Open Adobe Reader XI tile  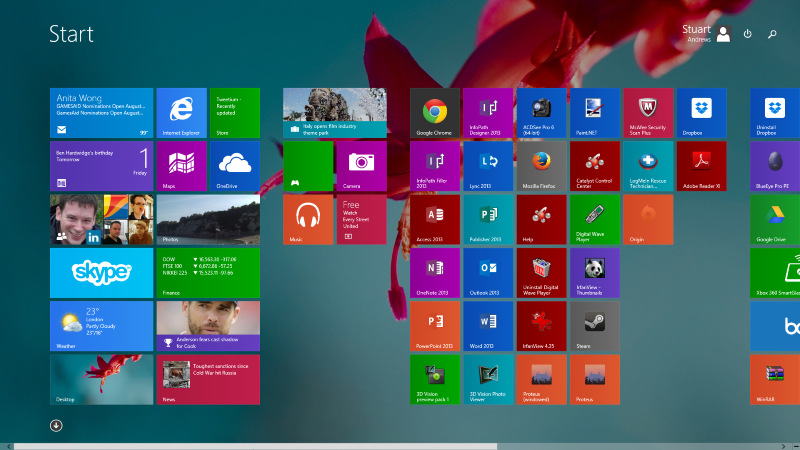tap(702, 166)
